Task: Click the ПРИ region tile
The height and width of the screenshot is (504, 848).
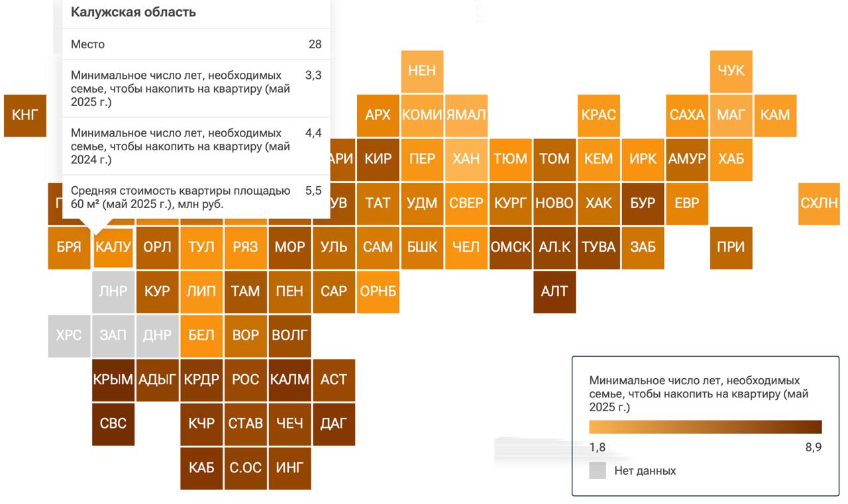Action: pyautogui.click(x=731, y=248)
